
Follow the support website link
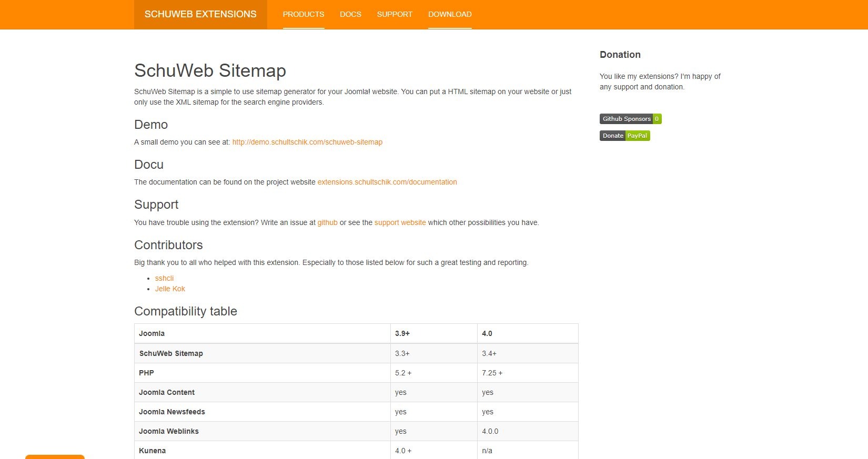[x=400, y=222]
